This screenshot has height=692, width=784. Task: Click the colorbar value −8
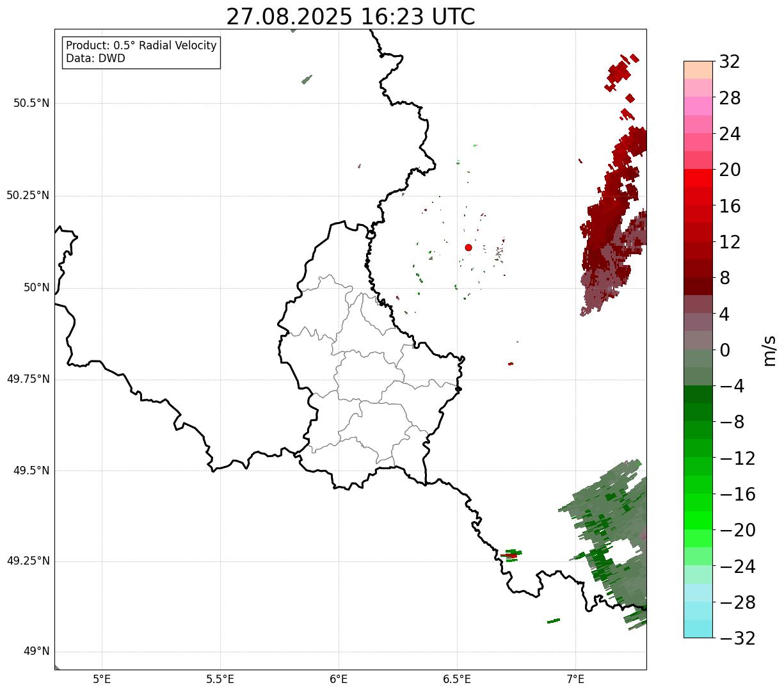[x=731, y=422]
